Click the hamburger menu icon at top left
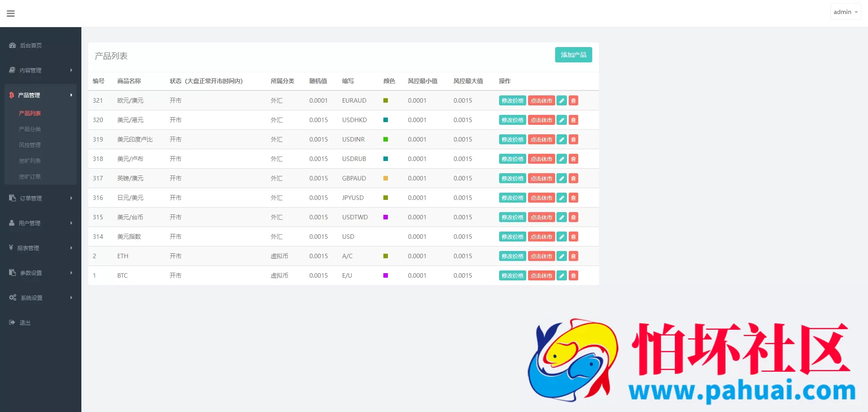Image resolution: width=868 pixels, height=412 pixels. click(x=11, y=14)
